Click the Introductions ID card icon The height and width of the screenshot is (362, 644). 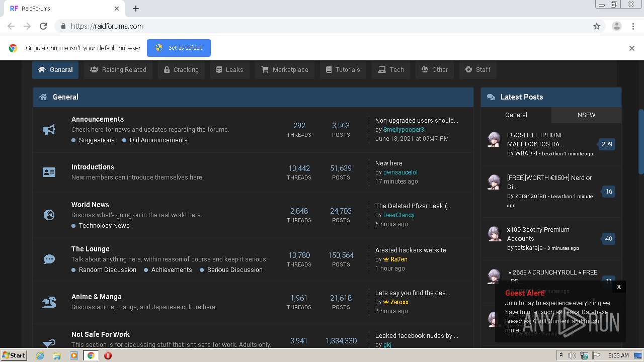point(49,172)
